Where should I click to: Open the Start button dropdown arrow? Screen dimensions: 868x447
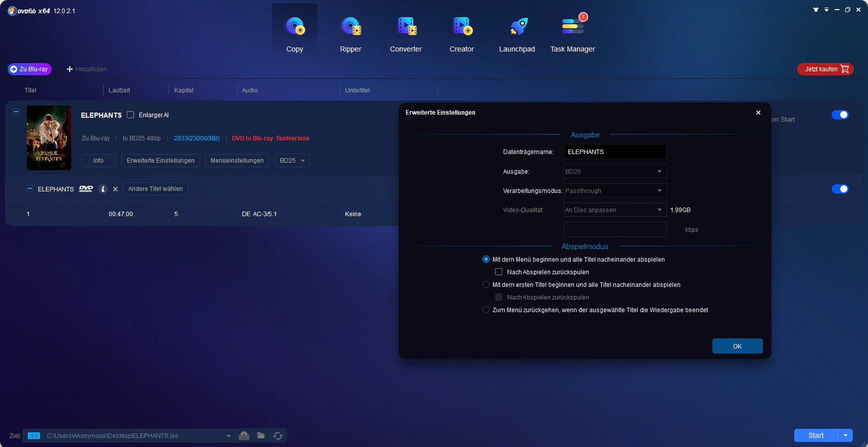point(845,435)
